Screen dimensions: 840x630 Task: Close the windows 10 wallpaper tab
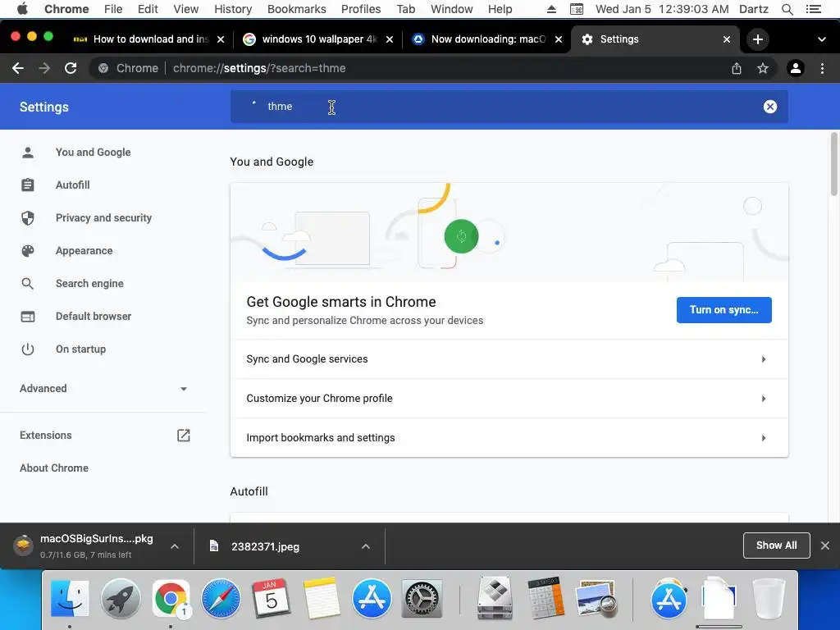coord(390,39)
